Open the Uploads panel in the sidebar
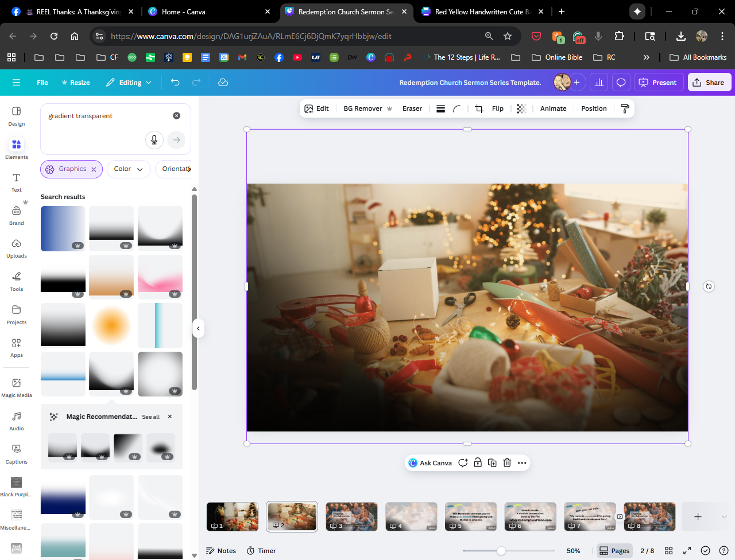Image resolution: width=735 pixels, height=560 pixels. [17, 248]
